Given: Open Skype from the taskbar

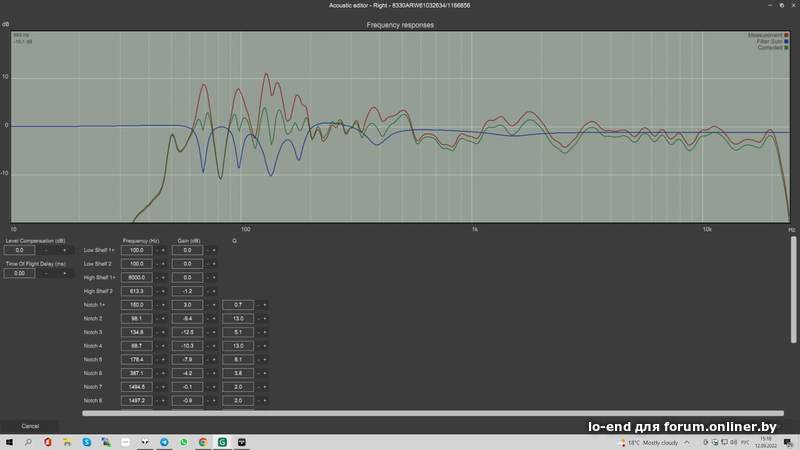Looking at the screenshot, I should click(x=87, y=442).
